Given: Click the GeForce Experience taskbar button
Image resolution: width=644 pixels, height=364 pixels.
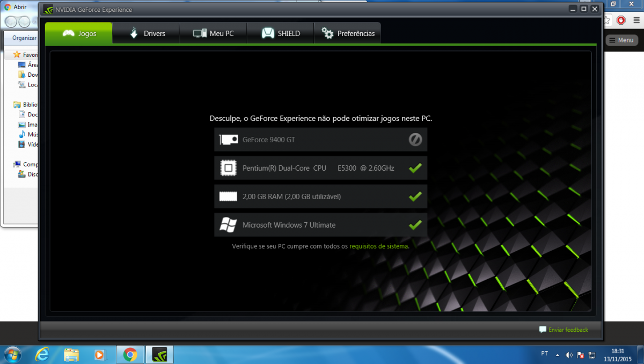Looking at the screenshot, I should (159, 354).
